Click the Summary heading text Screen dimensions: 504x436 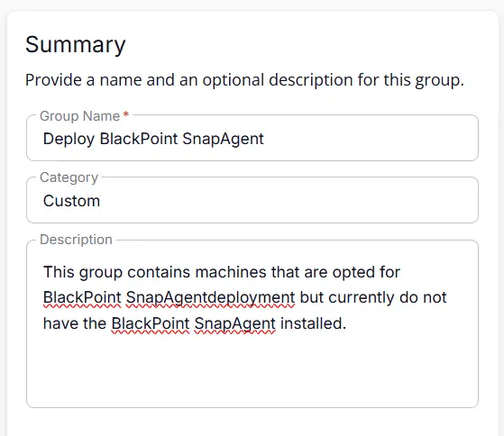[x=76, y=45]
